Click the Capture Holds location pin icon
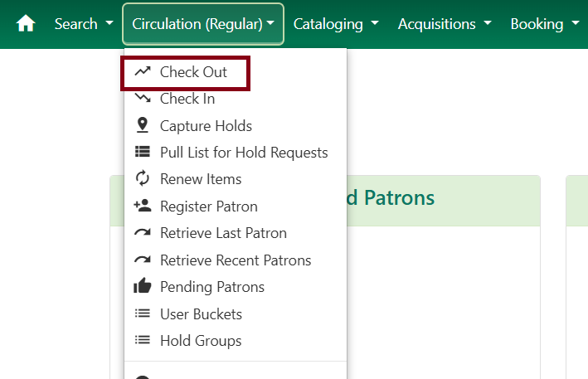The width and height of the screenshot is (588, 379). [x=143, y=126]
